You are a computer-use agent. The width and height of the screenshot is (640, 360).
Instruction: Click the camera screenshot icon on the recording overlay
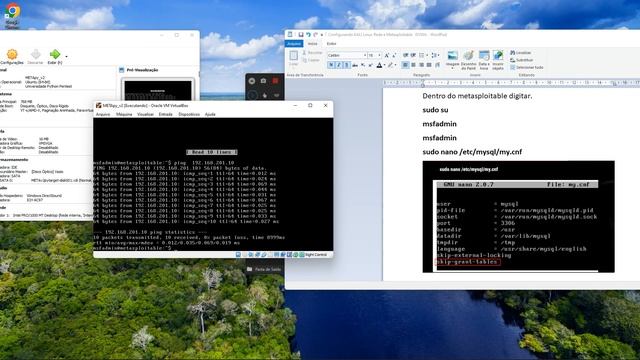tap(263, 81)
